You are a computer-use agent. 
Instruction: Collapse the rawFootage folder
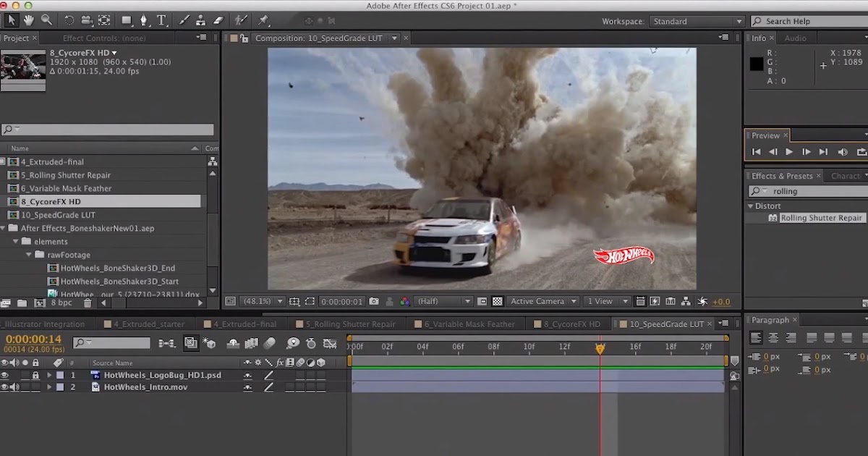click(x=30, y=255)
